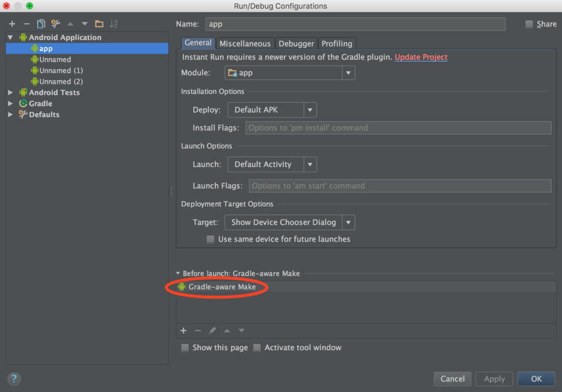The width and height of the screenshot is (562, 392).
Task: Click the Android Tests icon
Action: click(23, 92)
